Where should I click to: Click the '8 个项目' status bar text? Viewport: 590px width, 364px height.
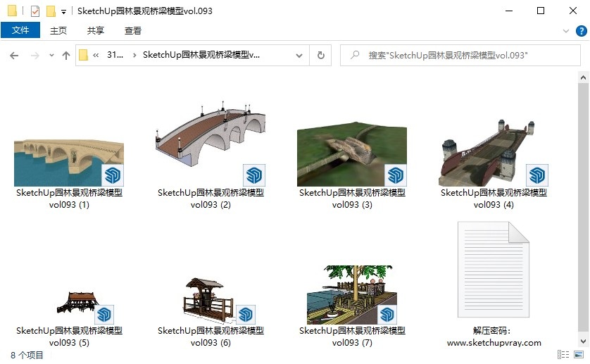click(x=27, y=355)
